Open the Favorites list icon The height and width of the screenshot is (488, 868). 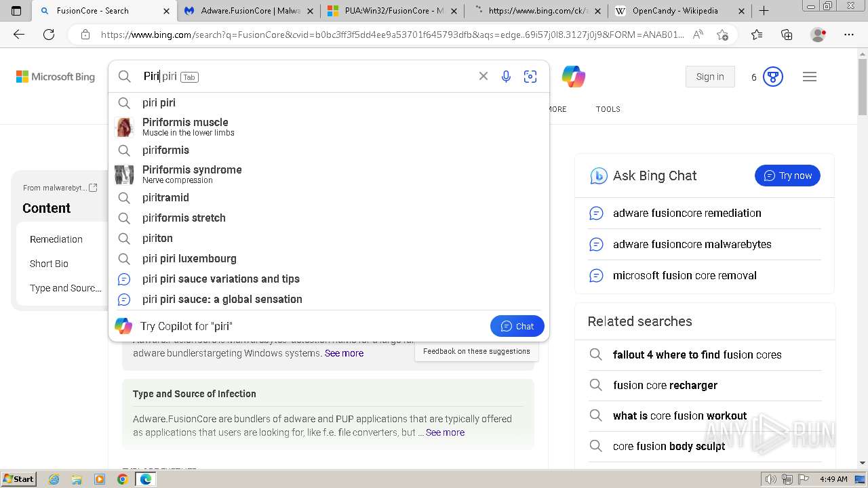[757, 35]
